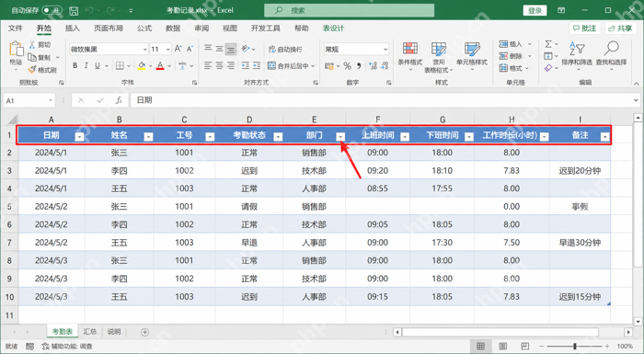Switch to the 公式 ribbon tab
This screenshot has width=644, height=354.
[144, 29]
